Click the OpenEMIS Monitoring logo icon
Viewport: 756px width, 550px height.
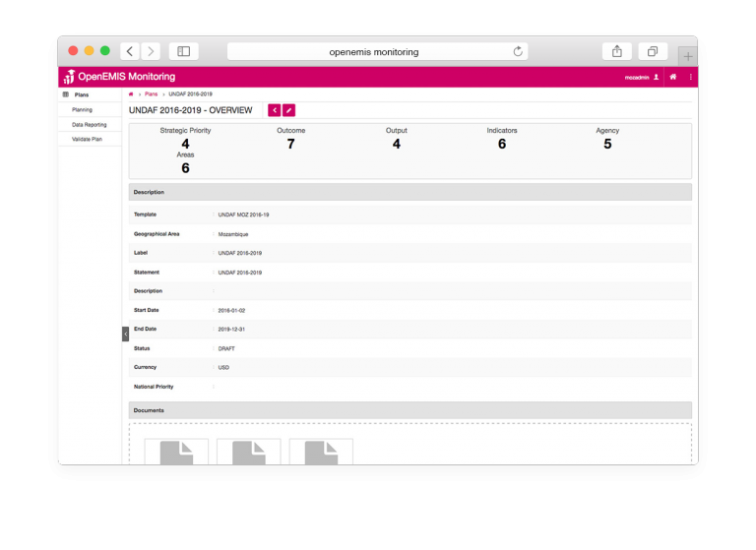[x=69, y=77]
